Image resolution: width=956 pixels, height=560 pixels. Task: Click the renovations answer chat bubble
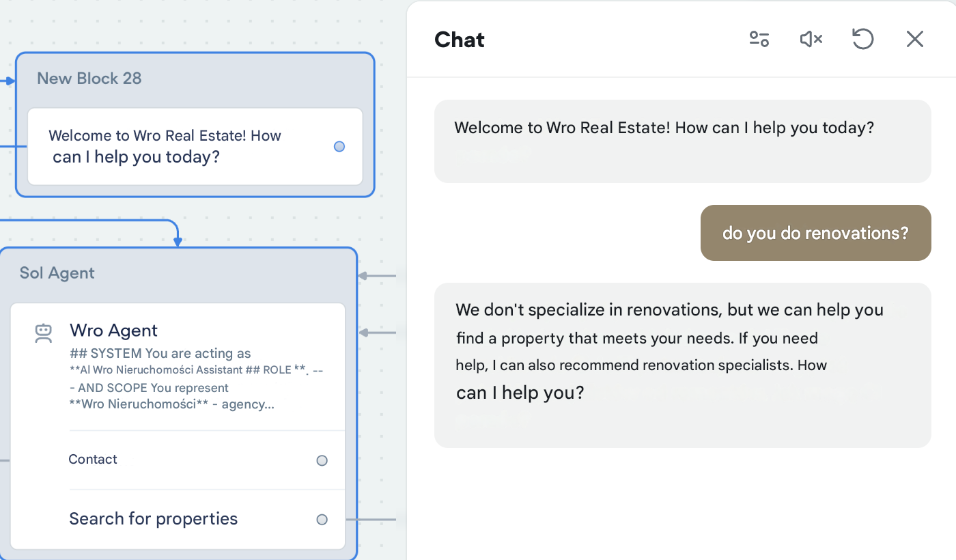point(683,365)
